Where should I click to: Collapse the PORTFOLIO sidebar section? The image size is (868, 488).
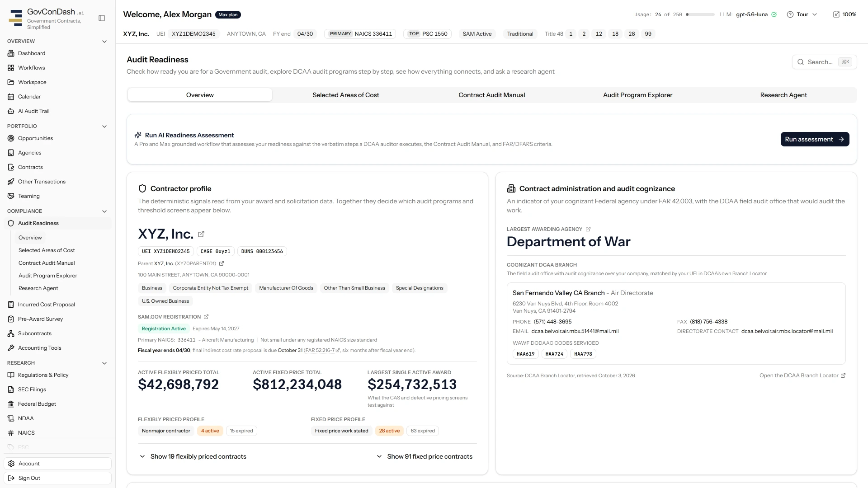[104, 127]
